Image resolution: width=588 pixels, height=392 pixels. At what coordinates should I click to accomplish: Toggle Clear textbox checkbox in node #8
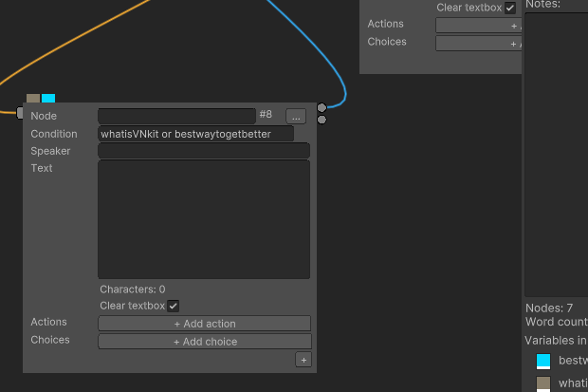click(173, 306)
